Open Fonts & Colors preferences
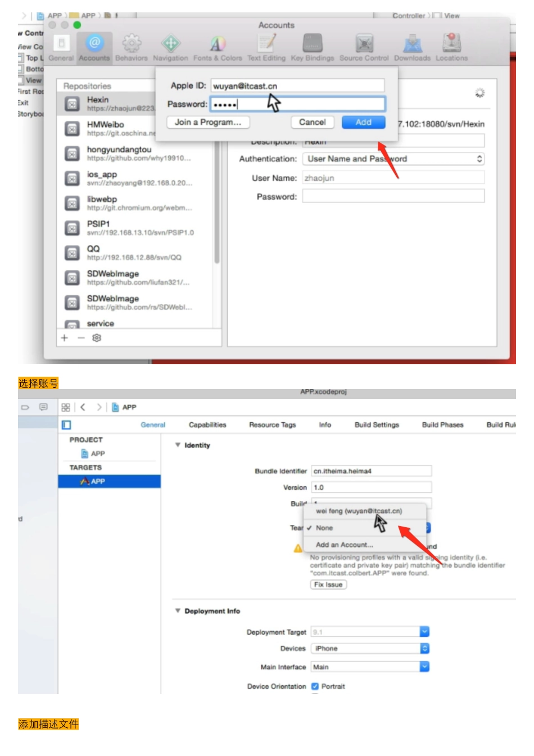534x756 pixels. coord(218,44)
